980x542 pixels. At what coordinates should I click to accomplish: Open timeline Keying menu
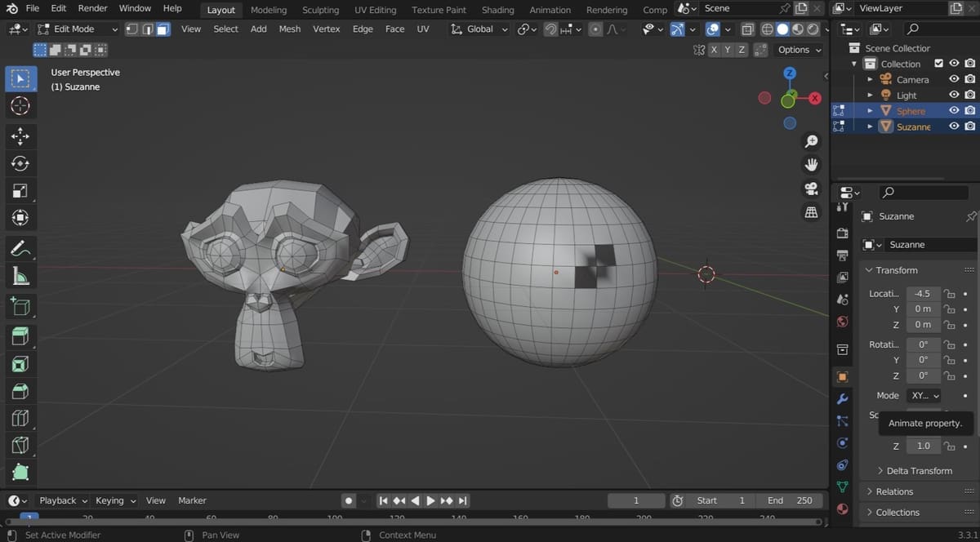(x=115, y=500)
